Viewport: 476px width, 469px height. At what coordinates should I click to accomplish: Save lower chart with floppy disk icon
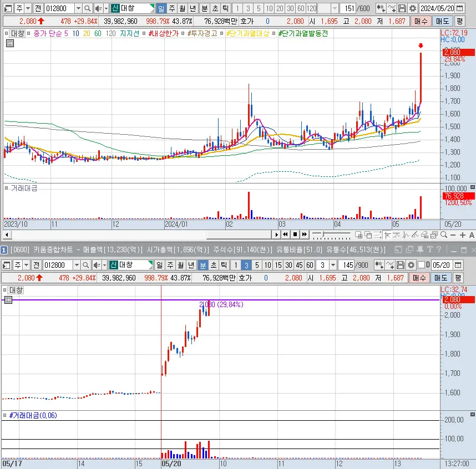pyautogui.click(x=401, y=265)
